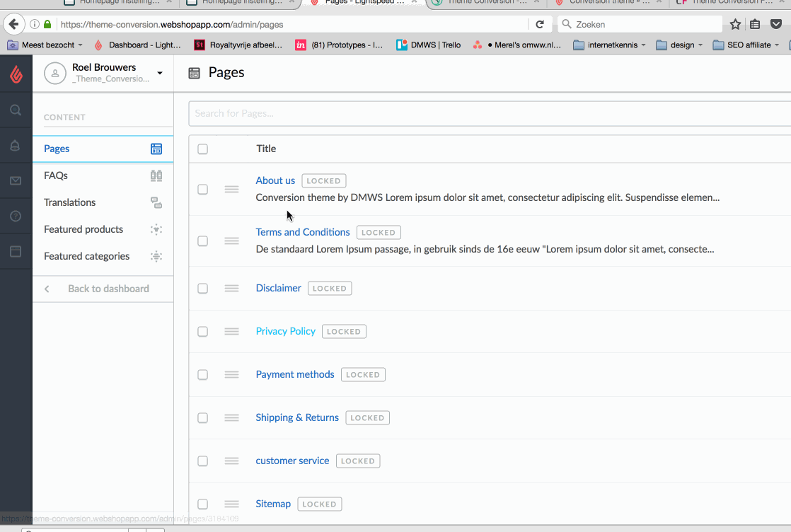Check the Terms and Conditions row checkbox

click(x=203, y=241)
